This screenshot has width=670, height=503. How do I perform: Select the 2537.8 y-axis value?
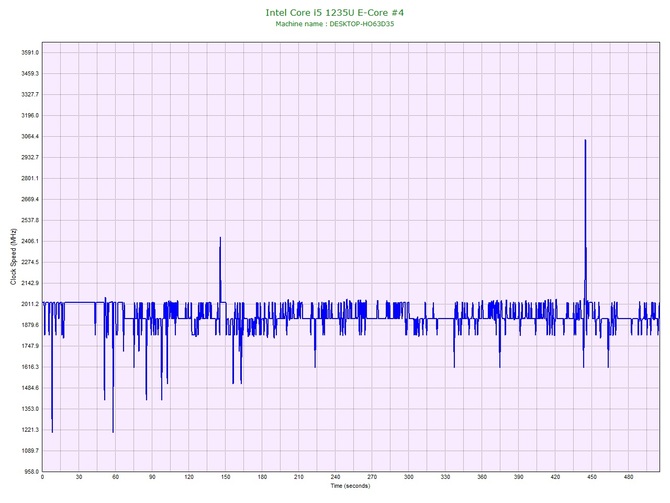click(x=30, y=220)
